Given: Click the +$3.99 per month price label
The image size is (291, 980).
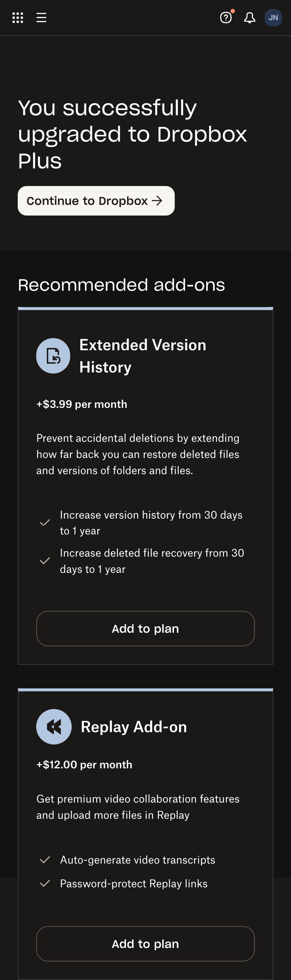Looking at the screenshot, I should click(x=81, y=405).
